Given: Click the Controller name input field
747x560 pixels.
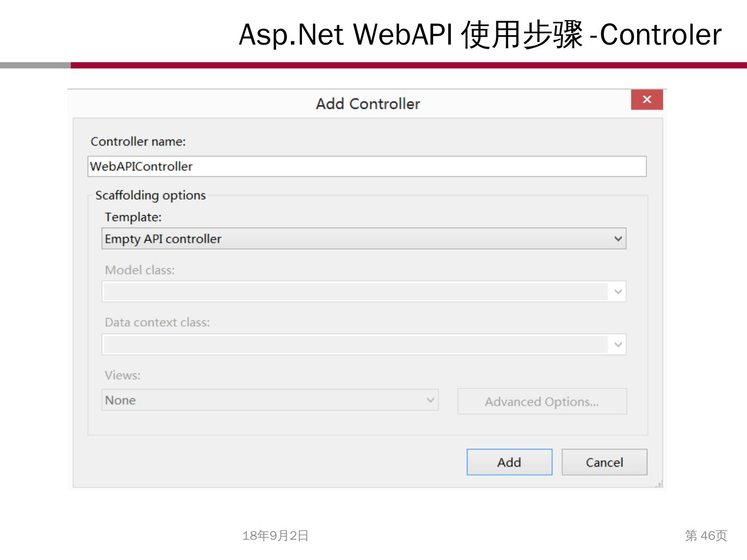Looking at the screenshot, I should click(x=367, y=166).
